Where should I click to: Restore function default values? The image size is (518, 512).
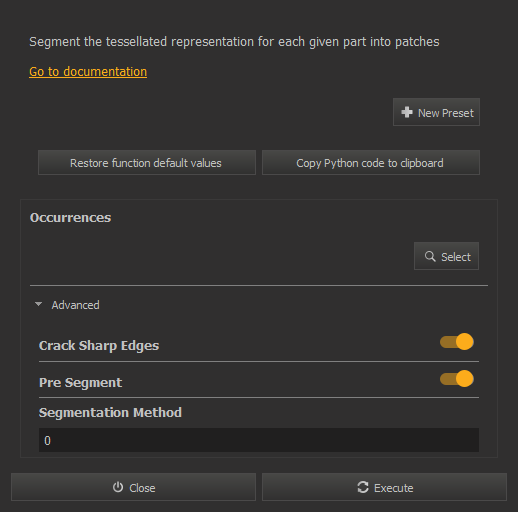point(147,163)
